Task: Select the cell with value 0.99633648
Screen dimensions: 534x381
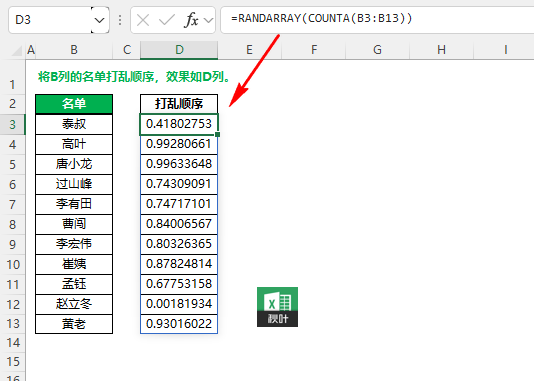Action: [179, 164]
